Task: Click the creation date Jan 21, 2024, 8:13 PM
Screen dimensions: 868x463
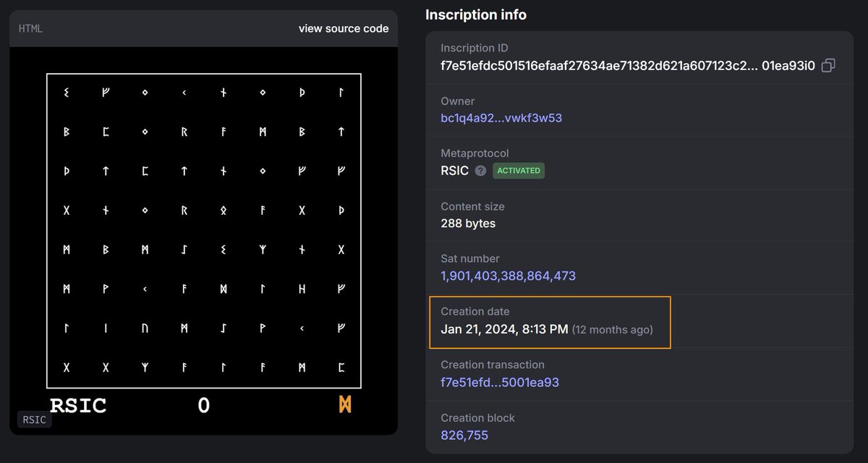Action: coord(504,329)
